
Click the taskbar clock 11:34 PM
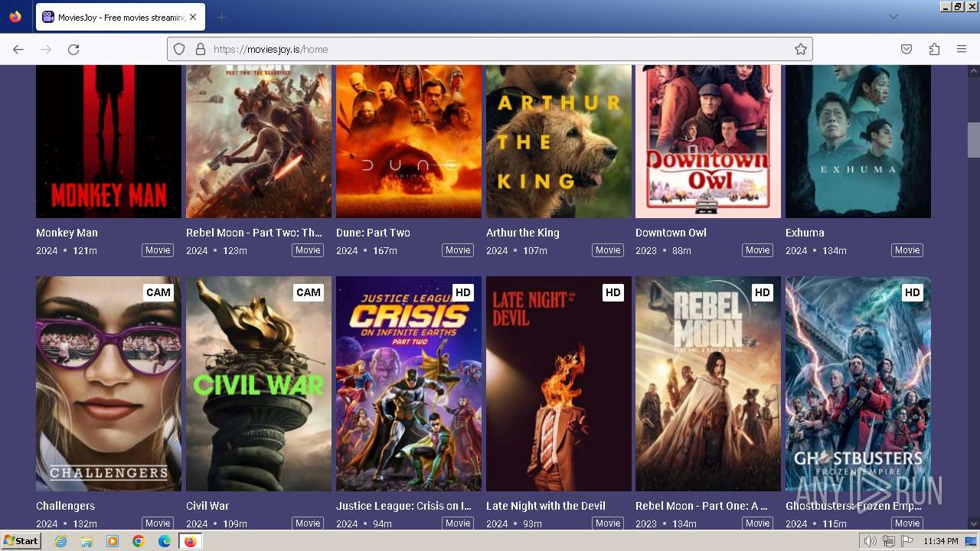coord(940,541)
